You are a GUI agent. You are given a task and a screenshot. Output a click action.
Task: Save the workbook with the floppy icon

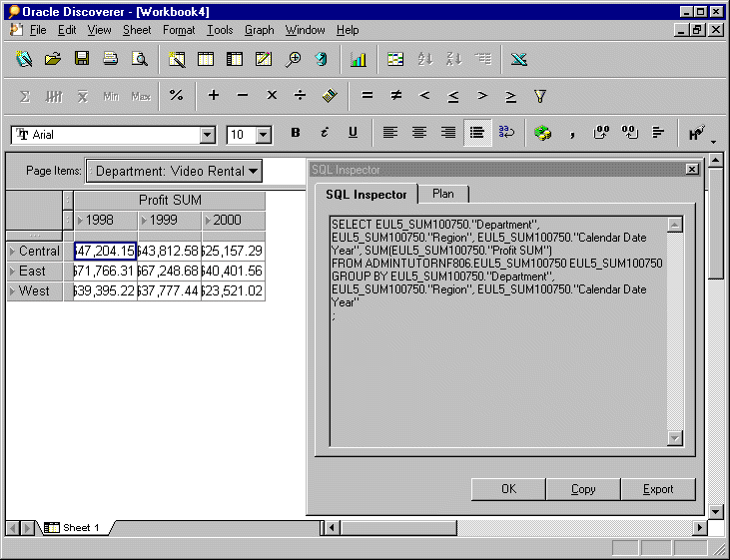tap(82, 59)
